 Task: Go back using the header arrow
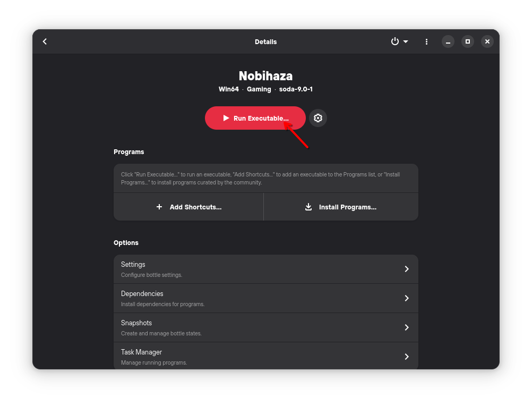[x=45, y=41]
